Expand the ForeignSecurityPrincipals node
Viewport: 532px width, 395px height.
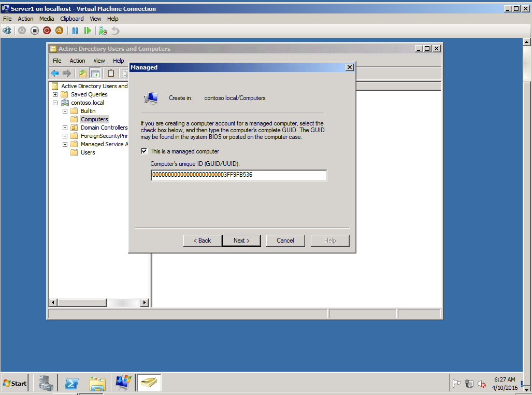point(65,136)
